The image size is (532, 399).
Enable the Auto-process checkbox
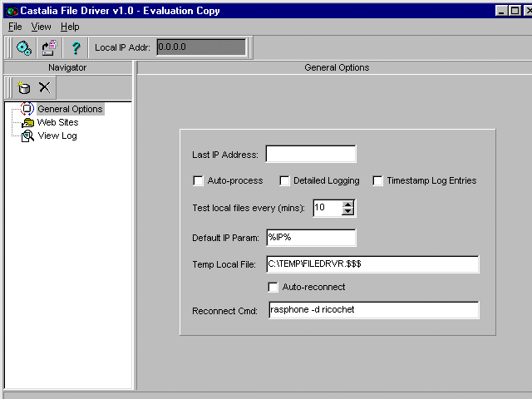tap(198, 180)
